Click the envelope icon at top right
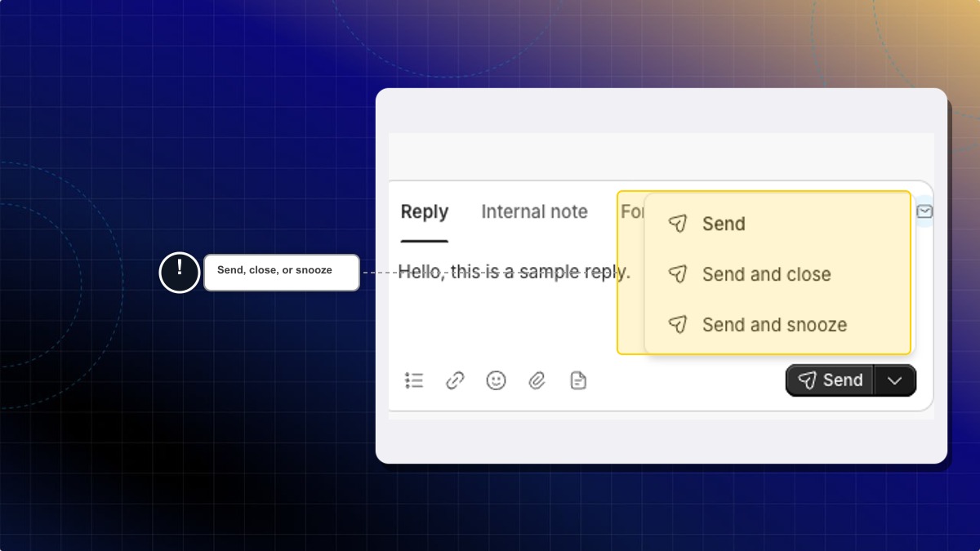Screen dimensions: 980x551 [924, 211]
